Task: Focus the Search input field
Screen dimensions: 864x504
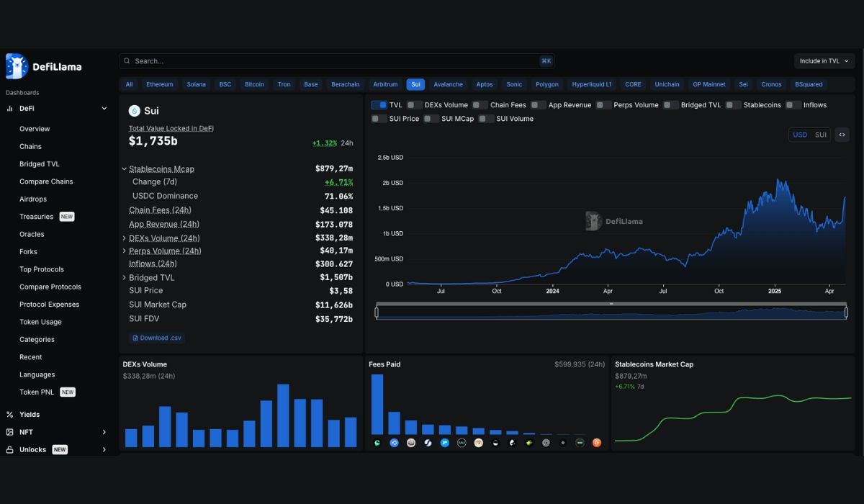Action: (x=337, y=61)
